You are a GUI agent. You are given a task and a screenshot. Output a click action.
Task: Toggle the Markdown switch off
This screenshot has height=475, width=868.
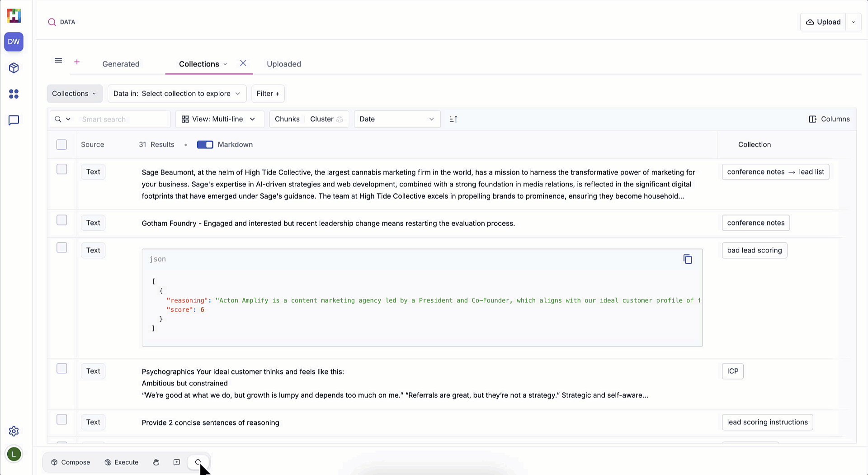click(x=205, y=145)
